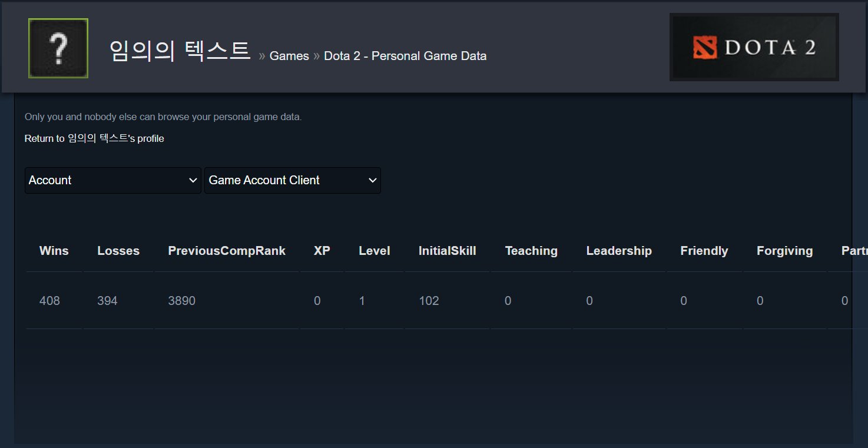Select the Friendly column header
The image size is (868, 448).
point(704,251)
